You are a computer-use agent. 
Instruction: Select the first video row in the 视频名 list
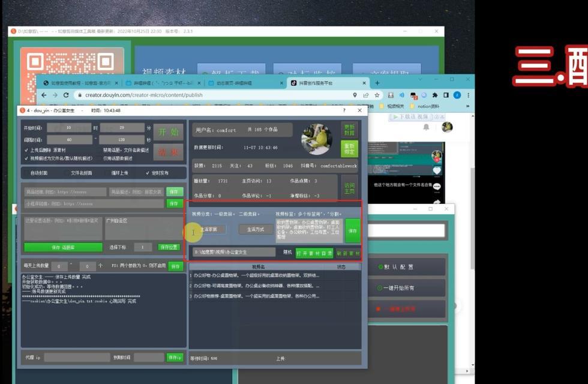point(275,275)
